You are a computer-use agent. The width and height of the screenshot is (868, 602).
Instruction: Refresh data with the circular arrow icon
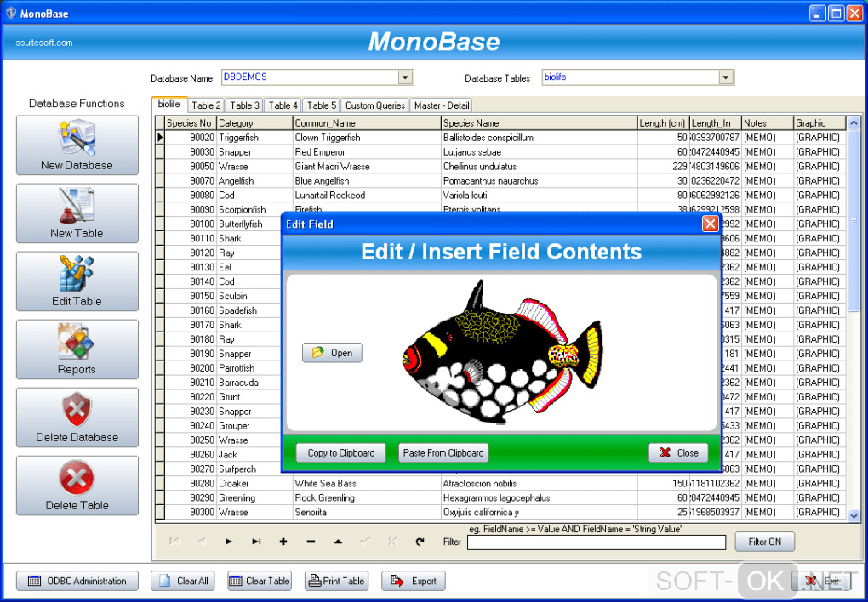click(x=420, y=542)
